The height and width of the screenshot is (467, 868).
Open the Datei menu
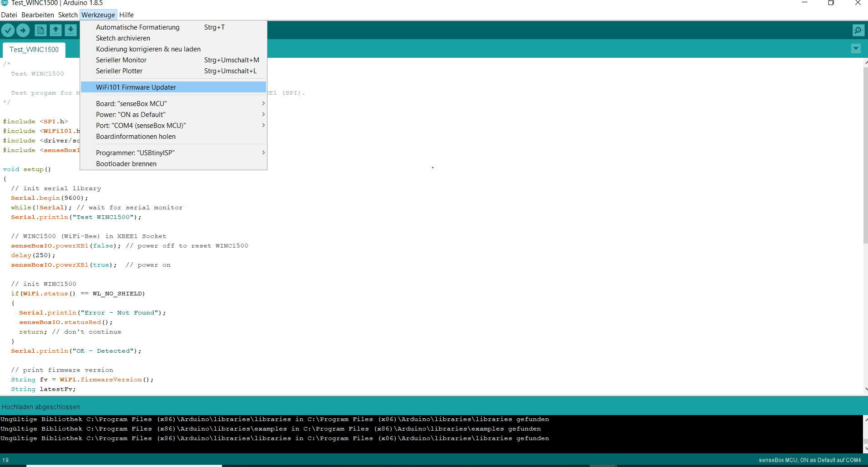9,15
